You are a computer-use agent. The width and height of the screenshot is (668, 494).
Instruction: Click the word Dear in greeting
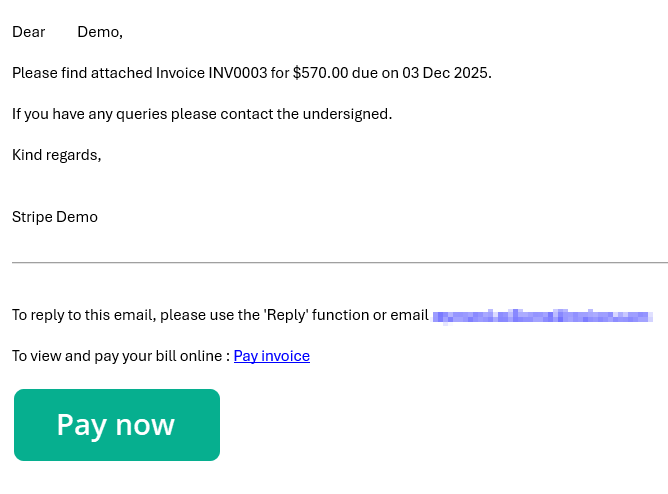click(29, 32)
